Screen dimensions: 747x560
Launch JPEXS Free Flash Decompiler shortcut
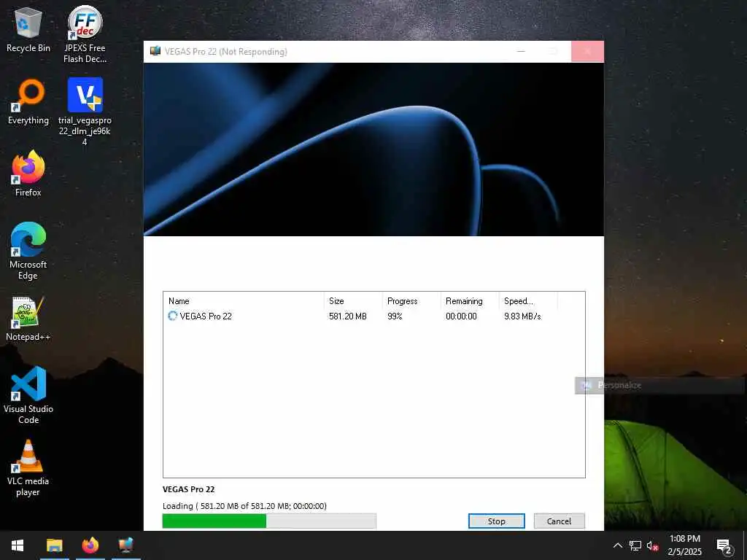pos(85,34)
